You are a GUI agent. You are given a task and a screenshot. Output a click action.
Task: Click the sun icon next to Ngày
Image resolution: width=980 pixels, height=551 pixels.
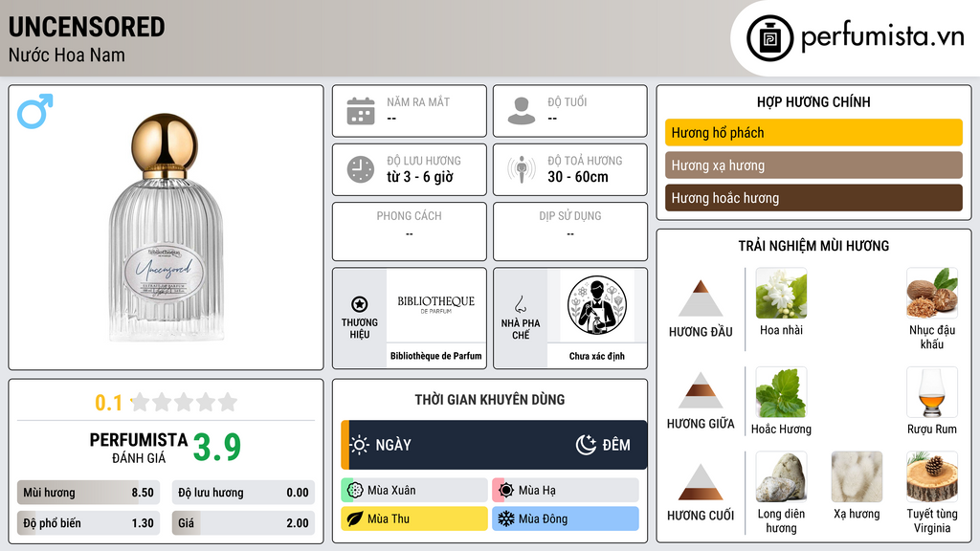click(360, 445)
